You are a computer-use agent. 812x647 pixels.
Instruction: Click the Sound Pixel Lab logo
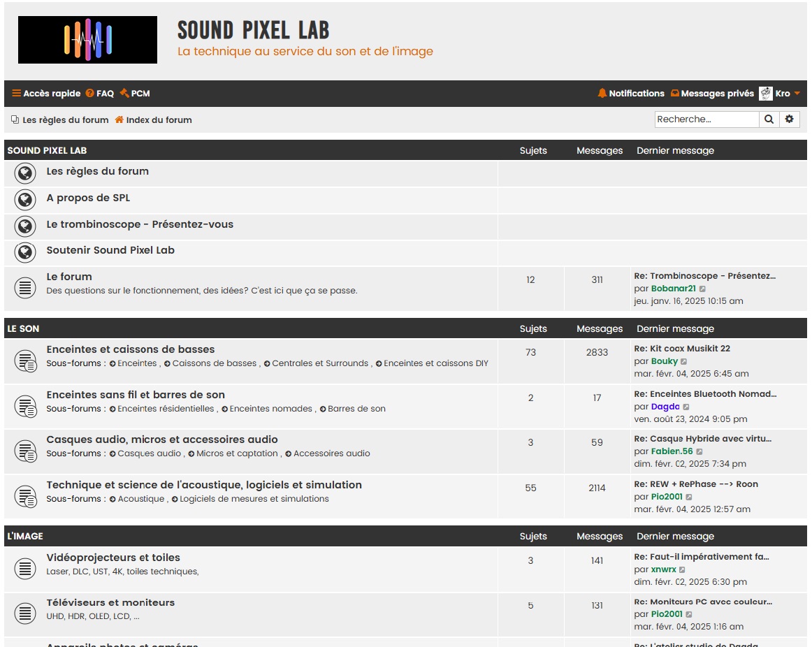tap(87, 40)
